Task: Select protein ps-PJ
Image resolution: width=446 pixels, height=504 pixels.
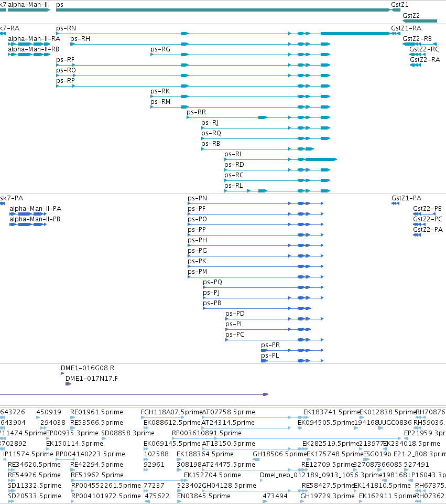Action: (211, 293)
